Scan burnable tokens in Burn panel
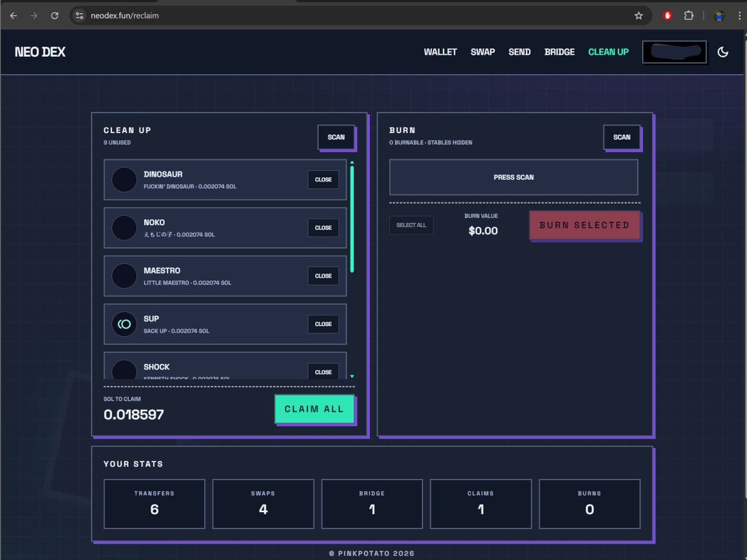This screenshot has width=747, height=560. [622, 137]
